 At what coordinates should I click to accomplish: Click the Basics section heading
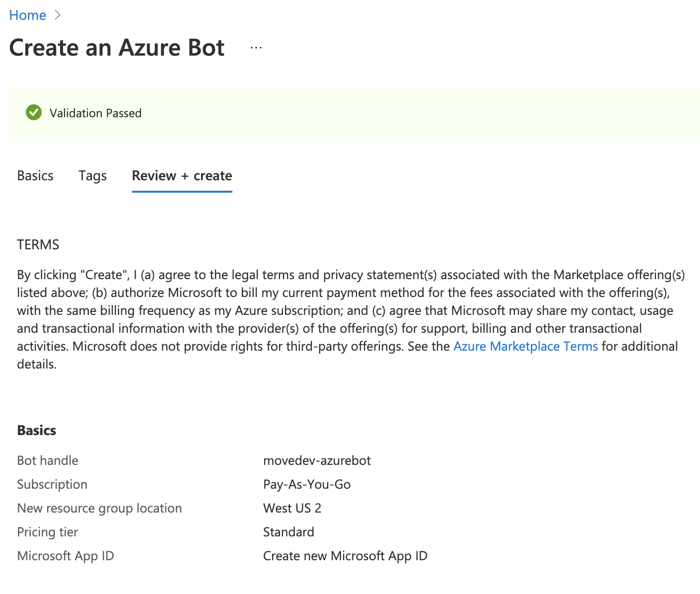(x=37, y=430)
